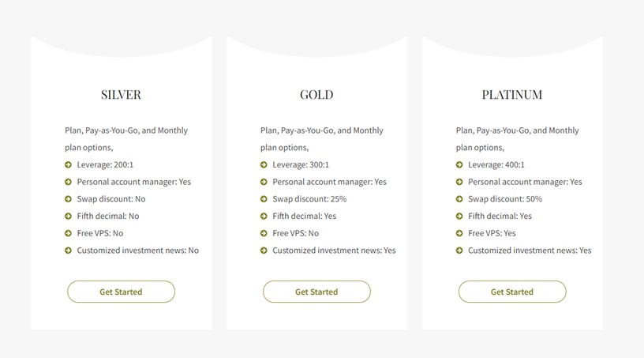The width and height of the screenshot is (644, 358).
Task: Click arrow icon beside Gold Leverage: 300:1
Action: point(264,165)
